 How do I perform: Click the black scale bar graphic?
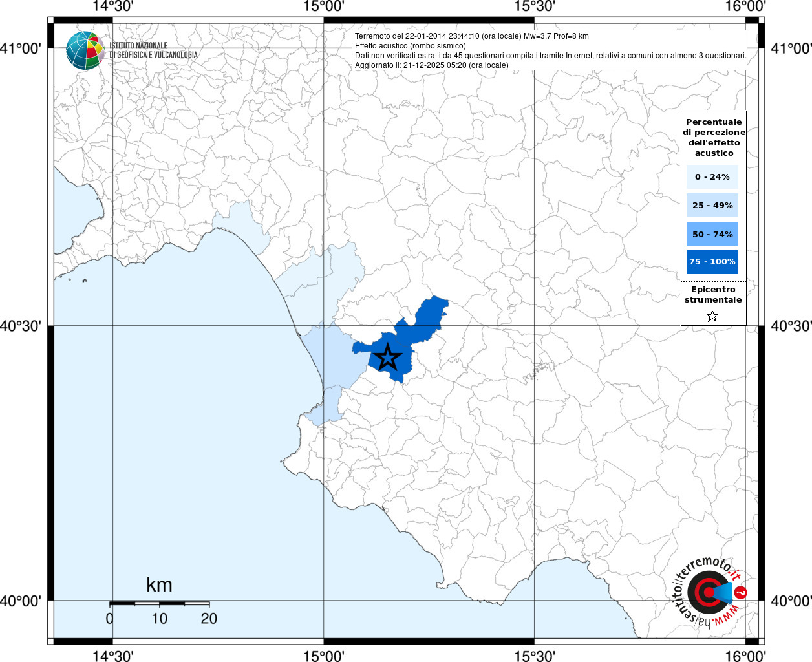point(159,603)
